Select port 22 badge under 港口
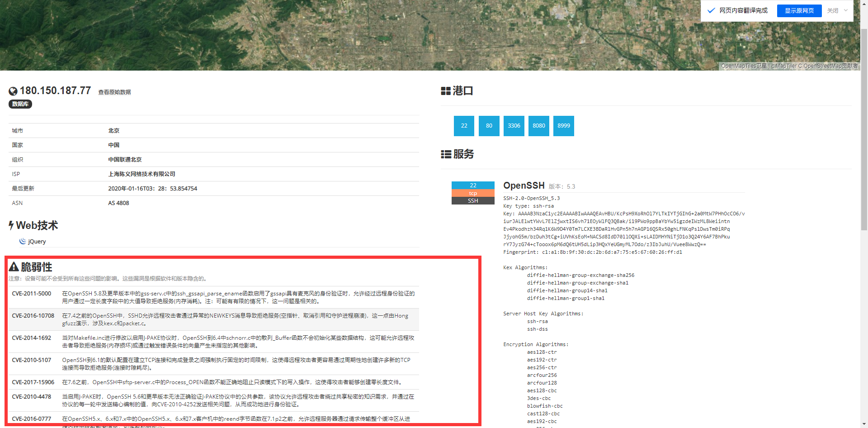This screenshot has width=868, height=428. [464, 126]
